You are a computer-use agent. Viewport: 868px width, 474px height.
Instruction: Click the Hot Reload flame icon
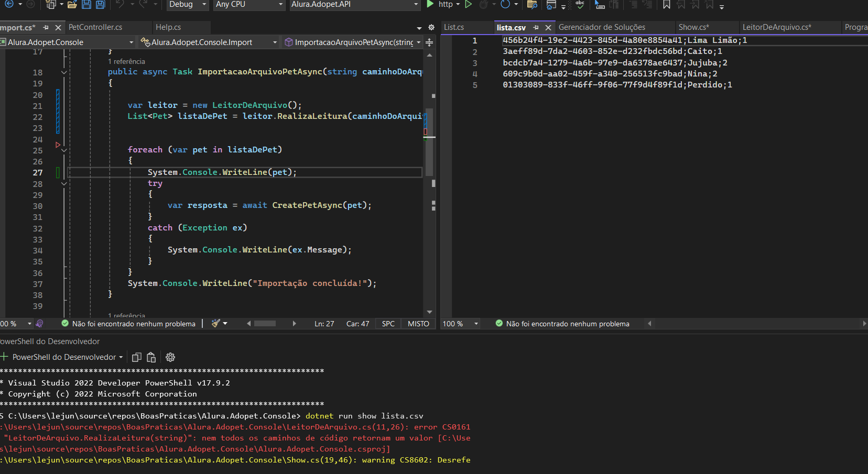point(483,4)
